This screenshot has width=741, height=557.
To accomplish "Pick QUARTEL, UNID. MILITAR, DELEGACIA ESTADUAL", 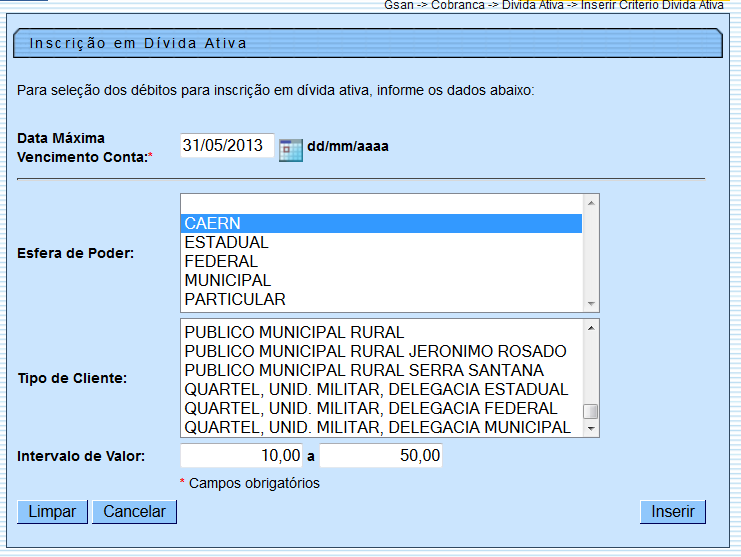I will [380, 390].
